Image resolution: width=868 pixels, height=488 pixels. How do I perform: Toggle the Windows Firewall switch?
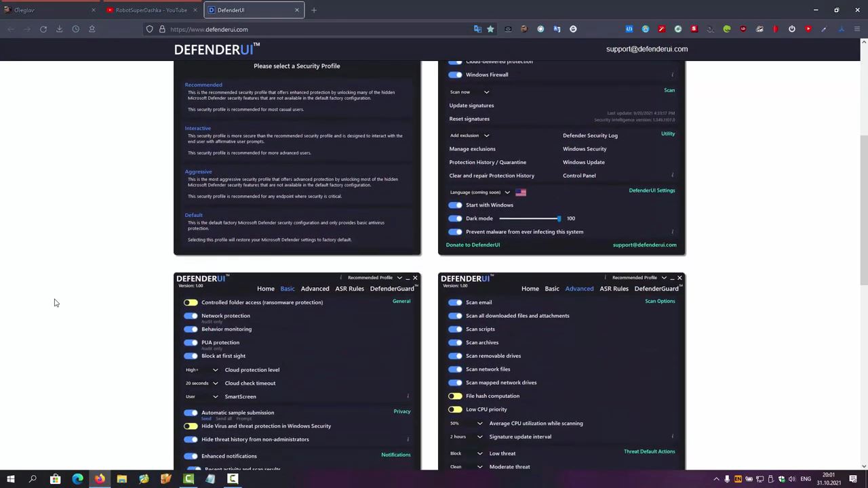[455, 75]
